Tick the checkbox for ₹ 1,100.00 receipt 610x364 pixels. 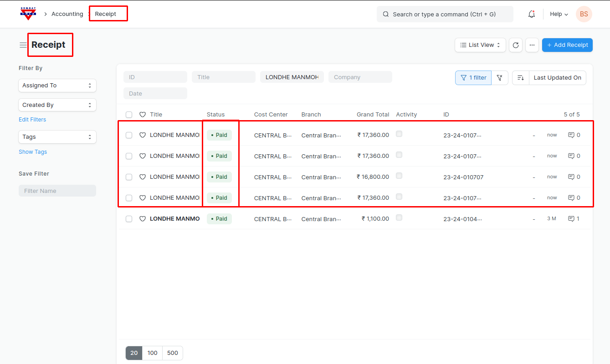coord(129,219)
